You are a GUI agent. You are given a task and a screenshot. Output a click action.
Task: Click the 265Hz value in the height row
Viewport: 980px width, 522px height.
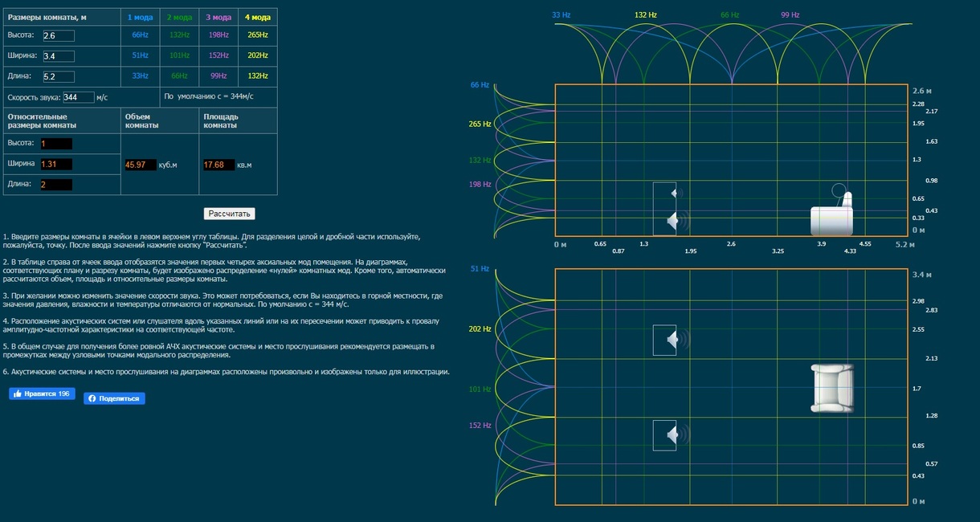[258, 35]
